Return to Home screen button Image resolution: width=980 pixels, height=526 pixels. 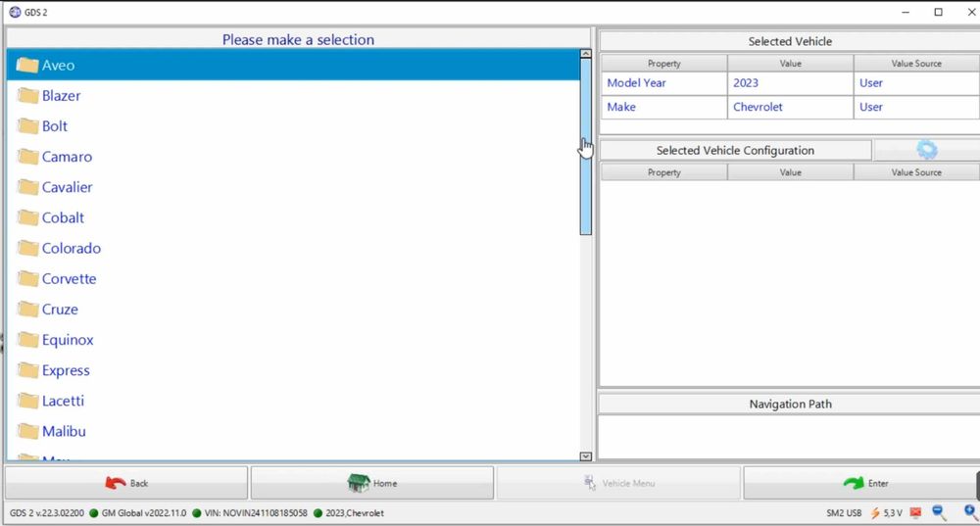(x=372, y=483)
